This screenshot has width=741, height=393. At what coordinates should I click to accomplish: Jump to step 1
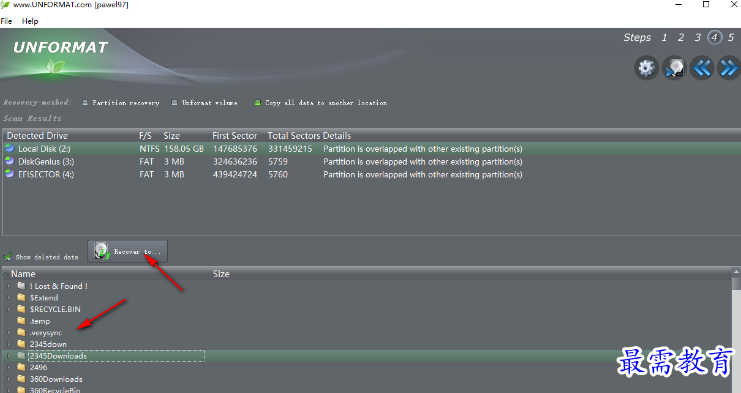pos(664,38)
